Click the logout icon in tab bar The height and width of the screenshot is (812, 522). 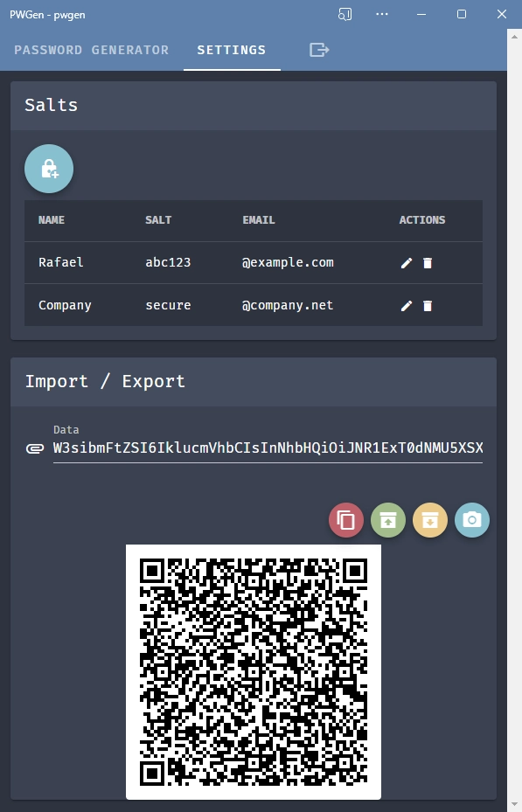click(319, 50)
